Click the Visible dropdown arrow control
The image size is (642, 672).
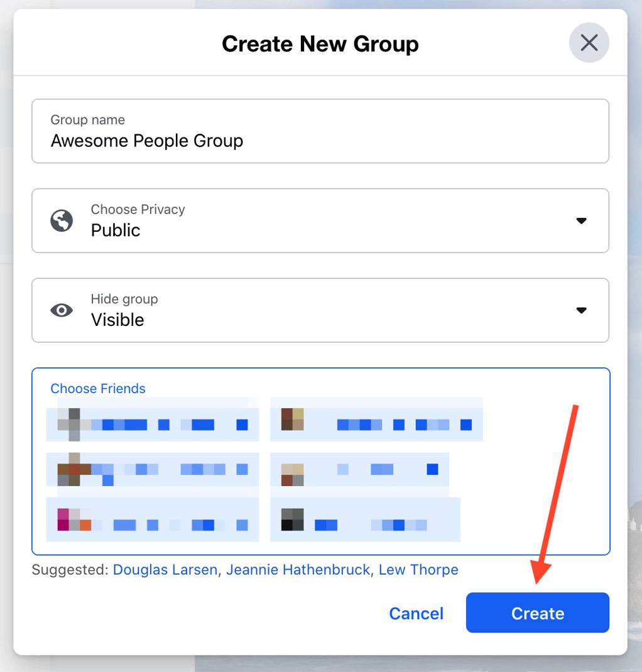(x=582, y=310)
